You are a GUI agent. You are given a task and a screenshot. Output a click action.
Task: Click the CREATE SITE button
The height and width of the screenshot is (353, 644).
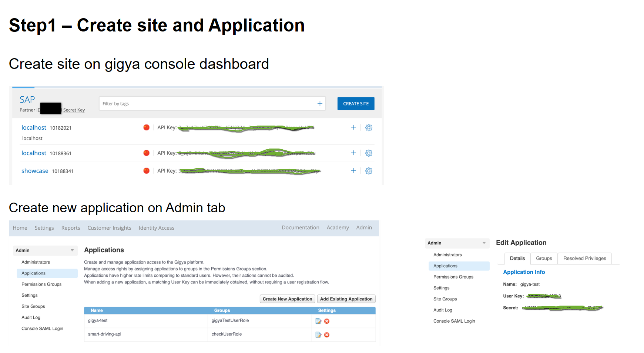pos(356,104)
